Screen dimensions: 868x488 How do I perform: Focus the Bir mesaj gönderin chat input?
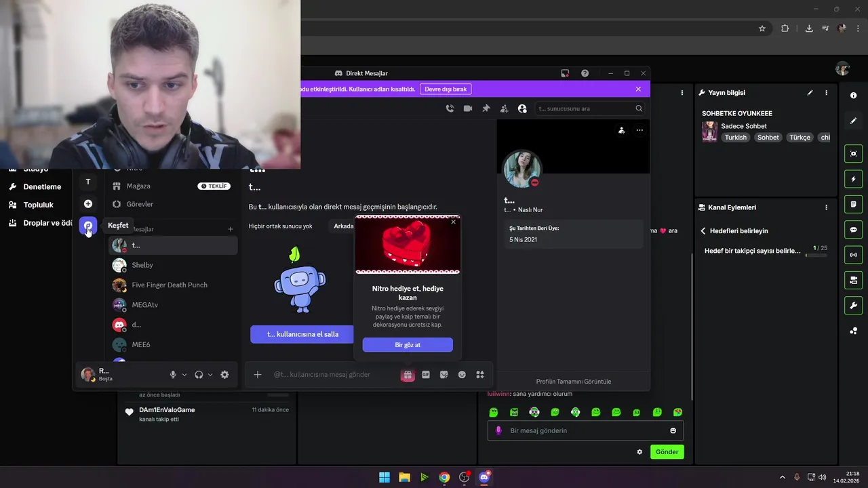585,430
